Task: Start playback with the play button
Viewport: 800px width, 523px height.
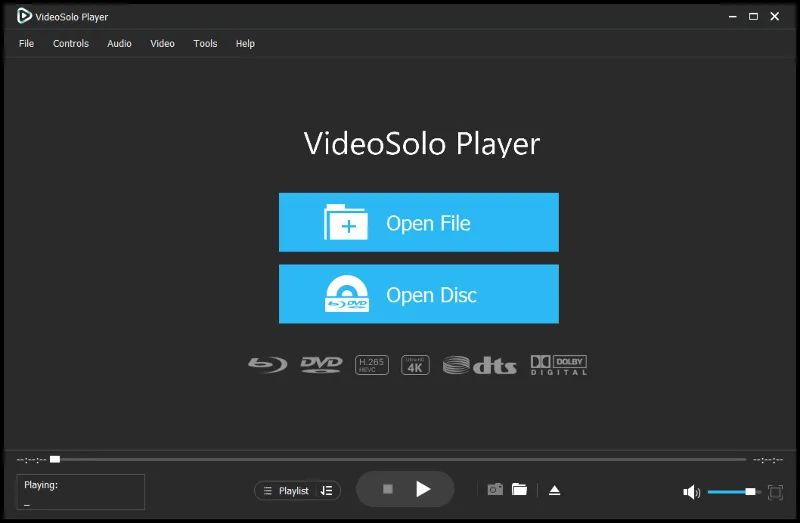Action: [423, 489]
